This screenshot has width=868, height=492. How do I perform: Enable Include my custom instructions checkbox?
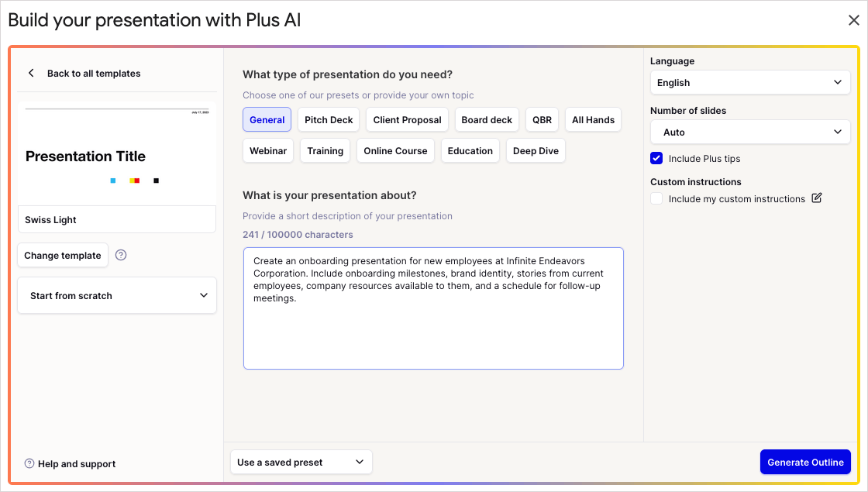click(656, 198)
